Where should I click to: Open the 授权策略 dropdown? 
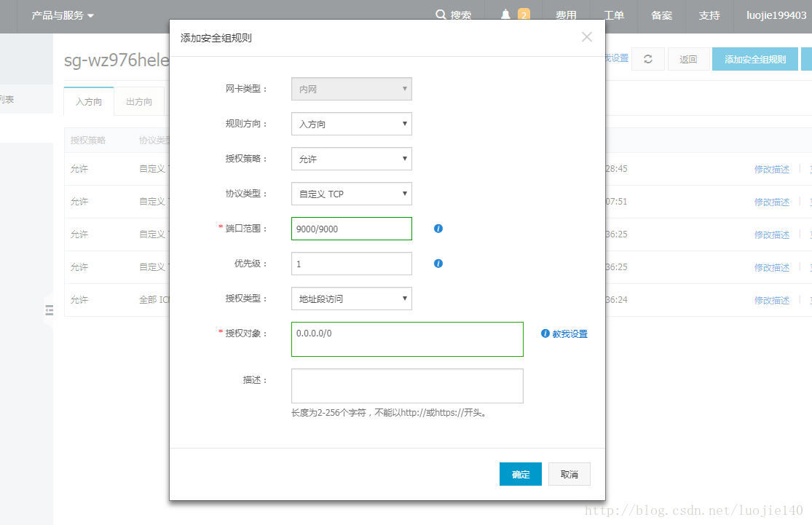point(351,159)
